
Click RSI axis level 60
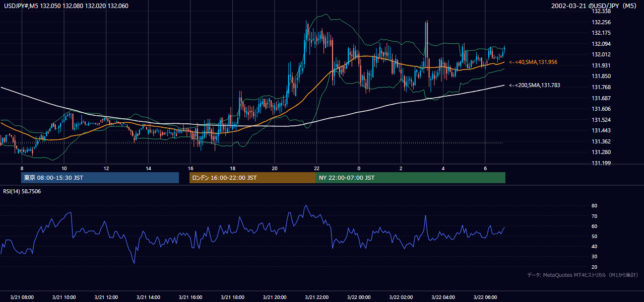[595, 226]
